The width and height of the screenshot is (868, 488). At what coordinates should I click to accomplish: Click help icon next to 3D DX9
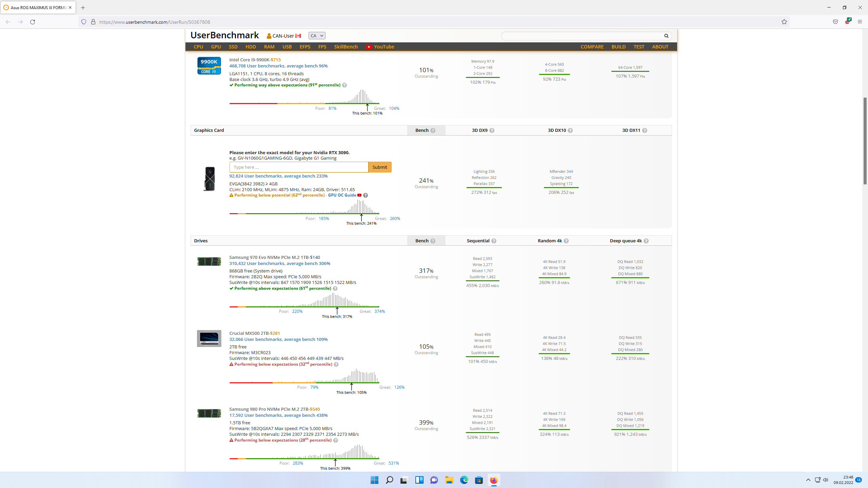(x=492, y=130)
